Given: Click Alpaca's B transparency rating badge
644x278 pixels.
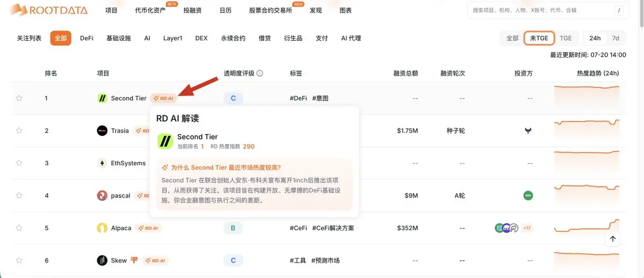Looking at the screenshot, I should [x=233, y=228].
